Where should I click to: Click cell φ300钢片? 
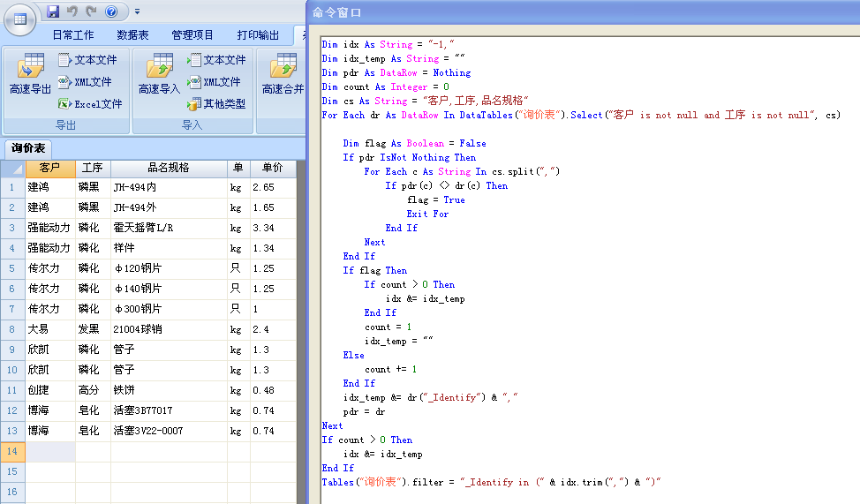(x=169, y=309)
